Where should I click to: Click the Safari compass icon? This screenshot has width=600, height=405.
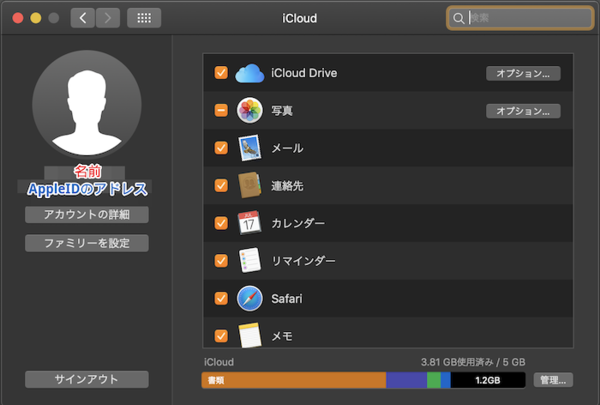pyautogui.click(x=249, y=298)
